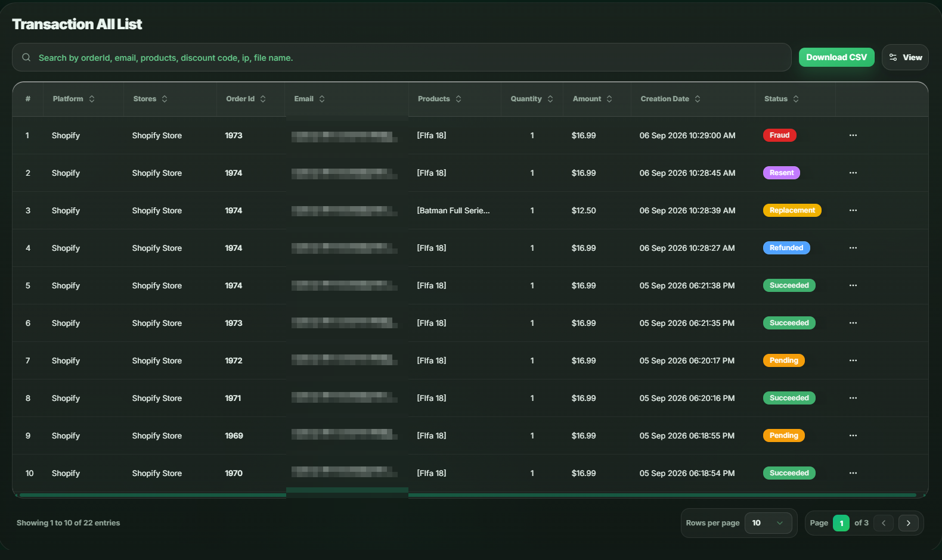This screenshot has height=560, width=942.
Task: Click the [Batman Full Serie... product cell
Action: 453,210
